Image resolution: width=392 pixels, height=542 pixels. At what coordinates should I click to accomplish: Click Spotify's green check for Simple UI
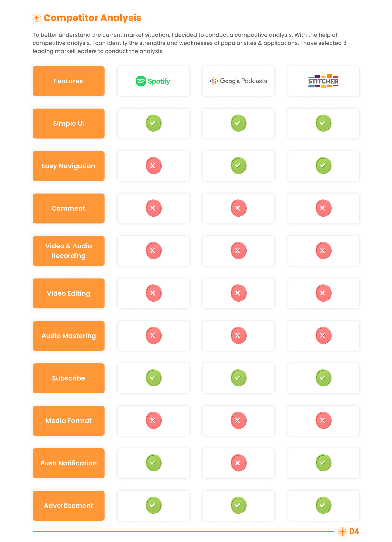(154, 123)
